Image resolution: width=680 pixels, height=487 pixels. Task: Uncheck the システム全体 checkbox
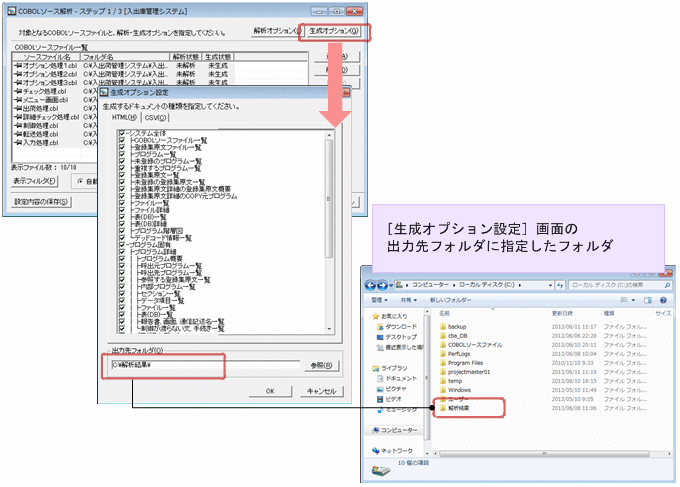click(122, 134)
